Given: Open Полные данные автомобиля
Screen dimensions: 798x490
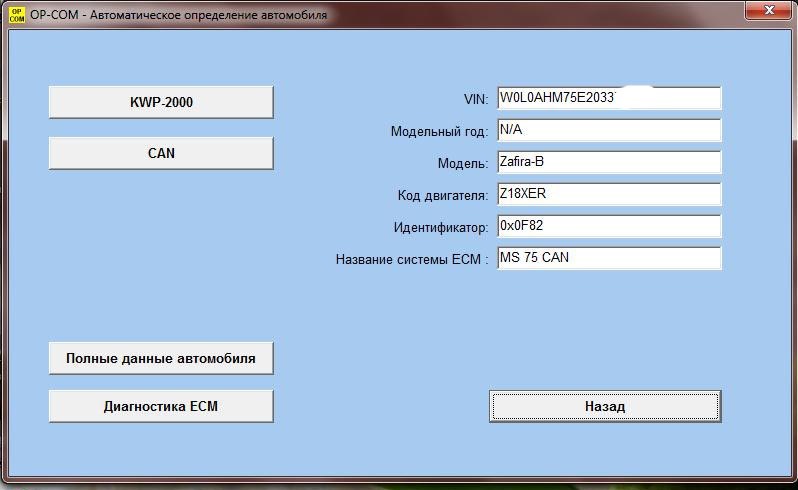Looking at the screenshot, I should (161, 358).
